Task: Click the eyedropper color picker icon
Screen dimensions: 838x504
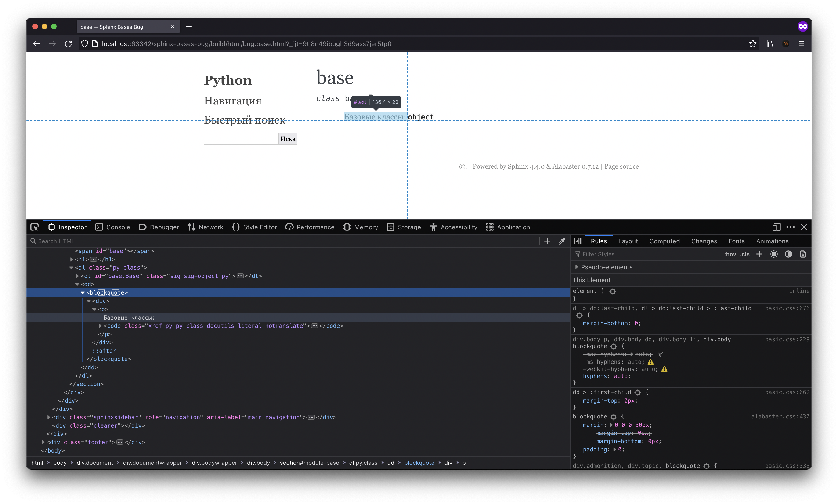Action: click(562, 241)
